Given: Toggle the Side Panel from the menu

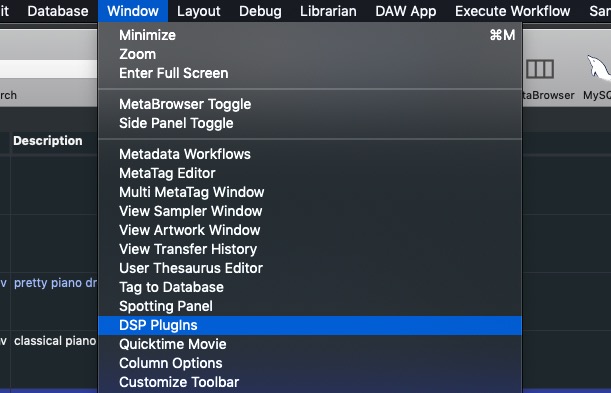Looking at the screenshot, I should [310, 123].
